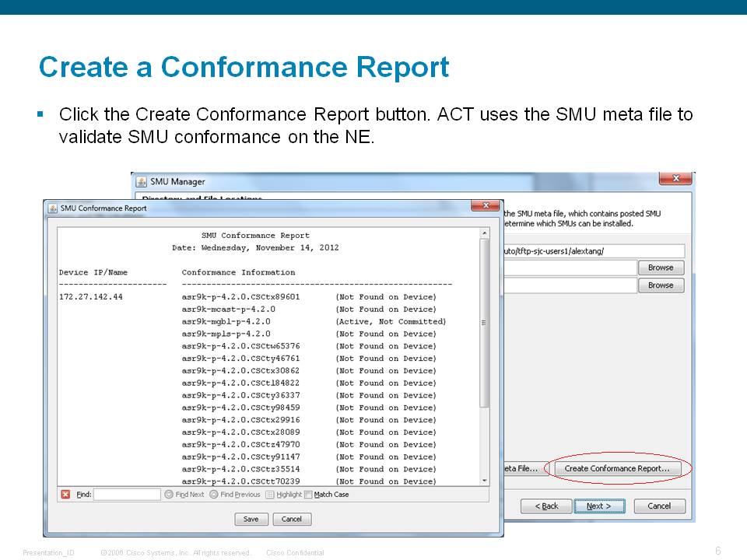Click Create Conformance Report button

coord(617,468)
